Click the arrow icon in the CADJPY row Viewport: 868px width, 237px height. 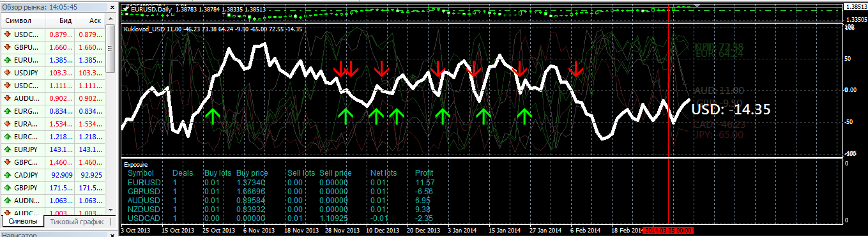click(7, 174)
